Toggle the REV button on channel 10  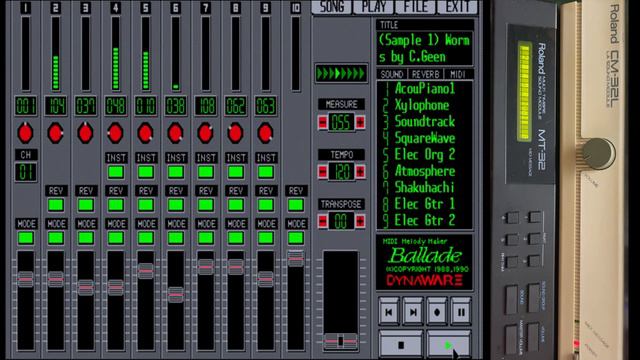(296, 204)
